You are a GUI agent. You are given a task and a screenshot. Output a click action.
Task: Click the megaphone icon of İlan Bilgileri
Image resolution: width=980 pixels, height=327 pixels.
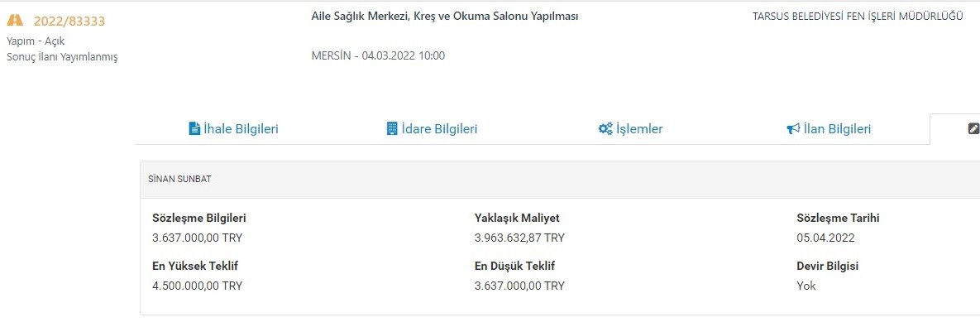coord(793,129)
